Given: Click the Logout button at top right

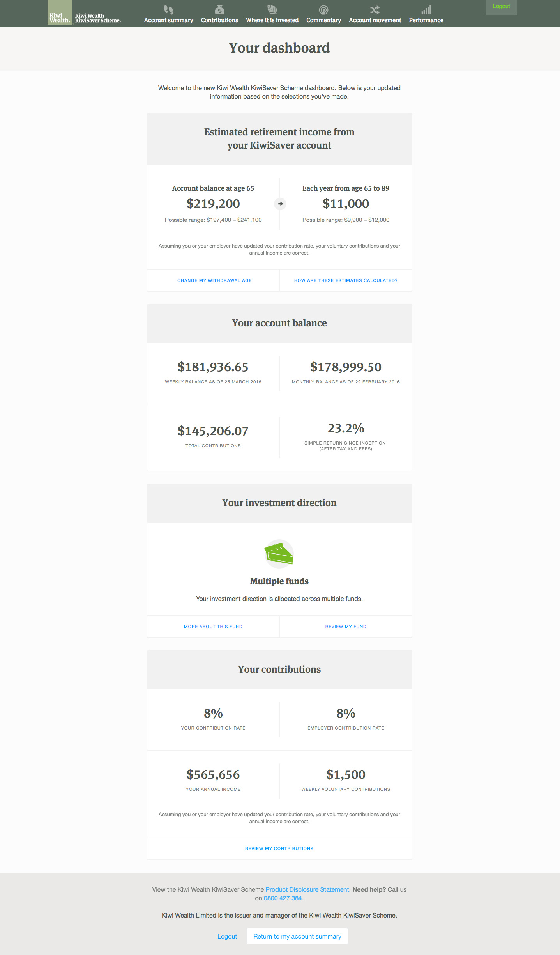Looking at the screenshot, I should click(x=501, y=7).
